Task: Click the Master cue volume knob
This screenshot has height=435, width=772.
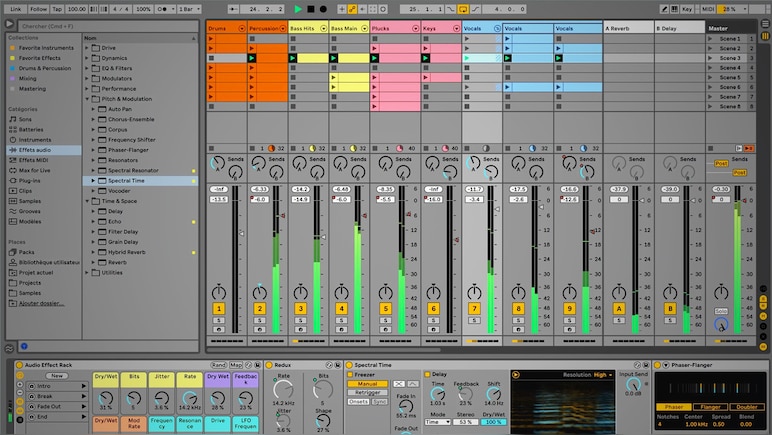Action: (721, 325)
